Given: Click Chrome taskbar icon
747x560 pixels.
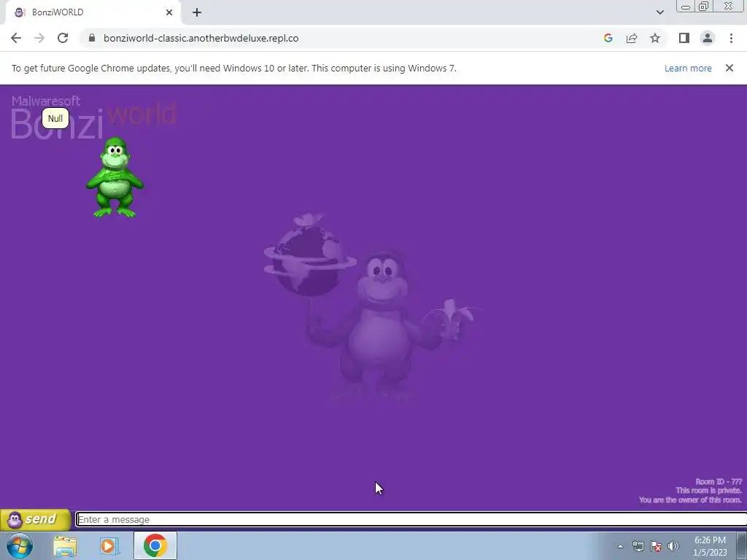Looking at the screenshot, I should pos(155,545).
